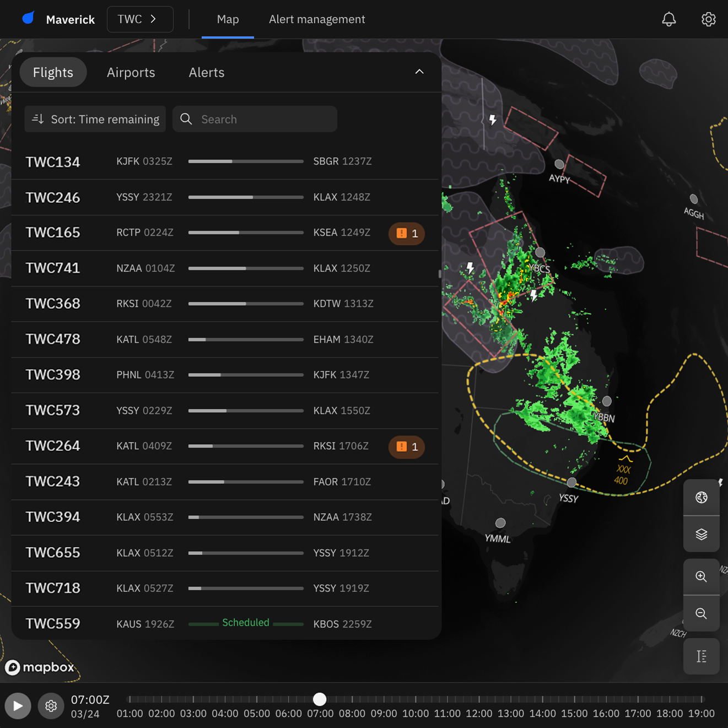Start timeline playback
728x728 pixels.
(x=18, y=706)
